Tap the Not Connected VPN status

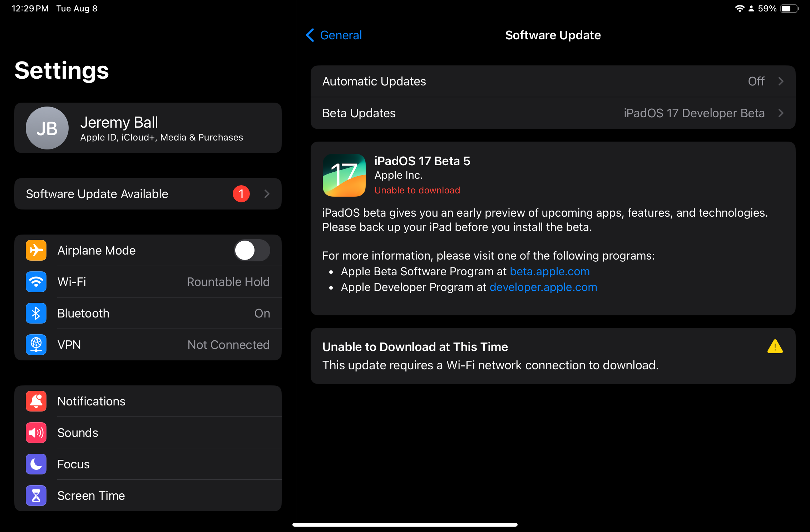pos(229,345)
